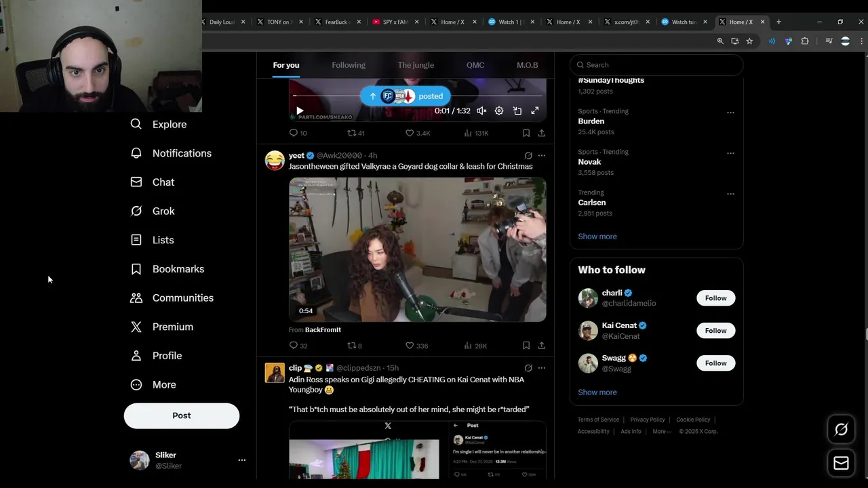Follow Swagg
868x488 pixels.
pyautogui.click(x=715, y=363)
